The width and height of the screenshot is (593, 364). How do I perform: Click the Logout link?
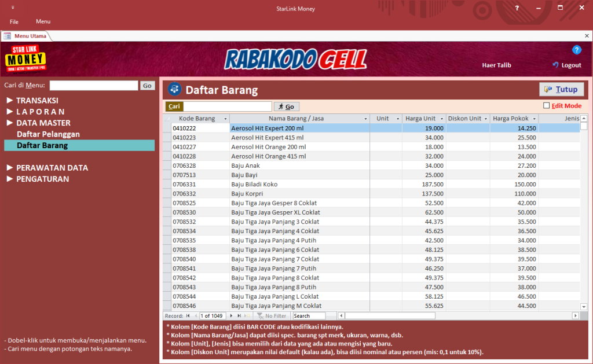click(566, 65)
